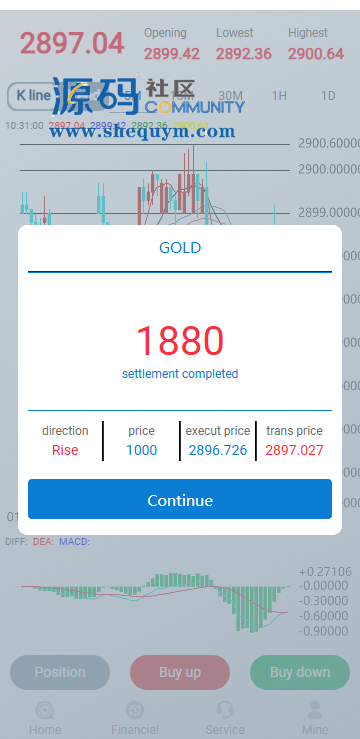Open the Position button

click(60, 672)
